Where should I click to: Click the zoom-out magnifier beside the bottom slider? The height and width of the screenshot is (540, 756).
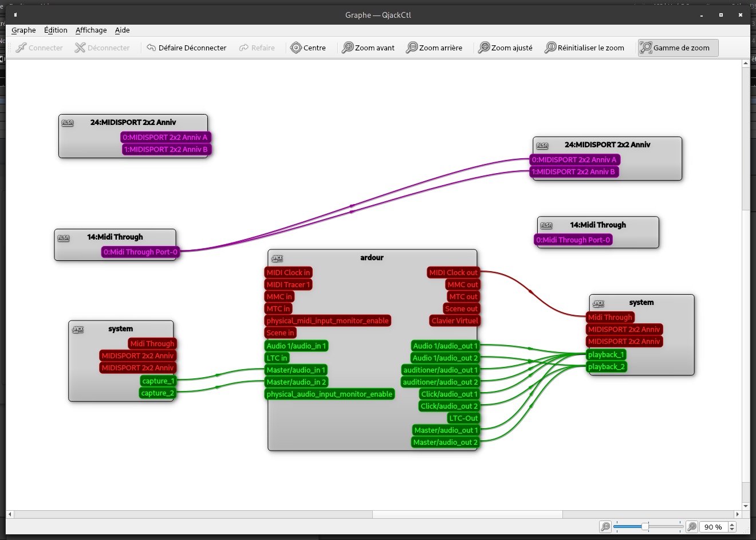(605, 527)
